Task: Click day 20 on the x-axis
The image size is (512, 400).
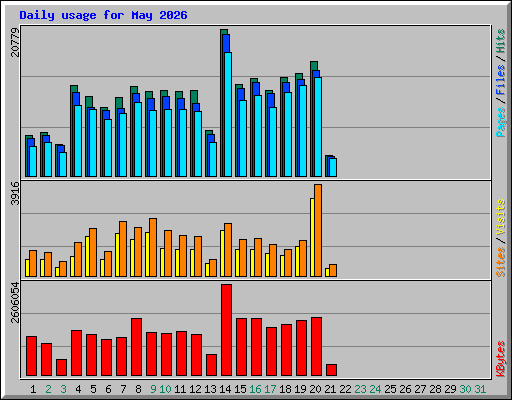Action: 315,389
